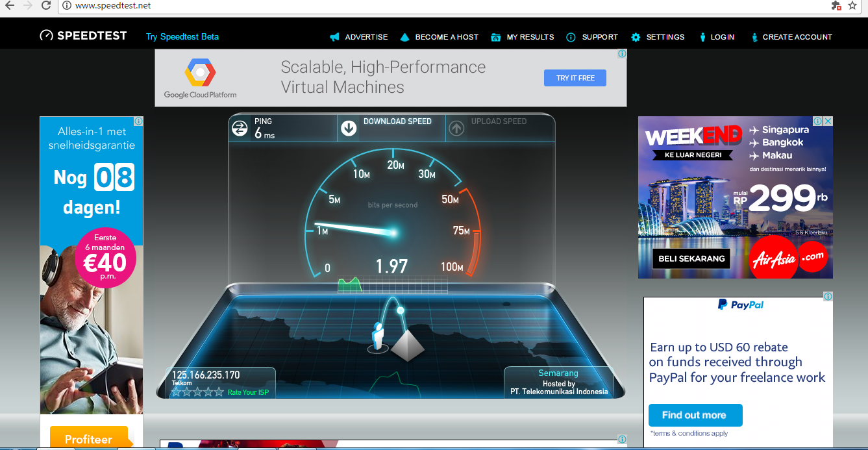Click AdChoices icon on Google Cloud banner
Viewport: 868px width, 450px height.
(x=622, y=54)
